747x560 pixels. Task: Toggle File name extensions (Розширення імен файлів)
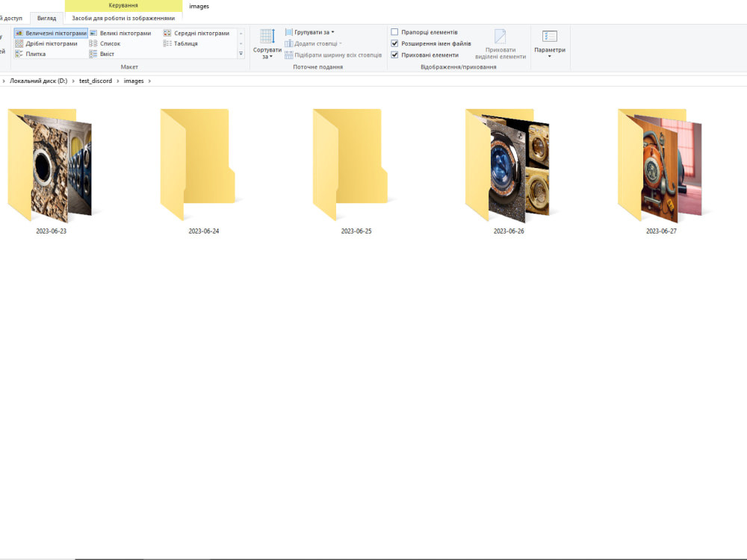coord(431,44)
